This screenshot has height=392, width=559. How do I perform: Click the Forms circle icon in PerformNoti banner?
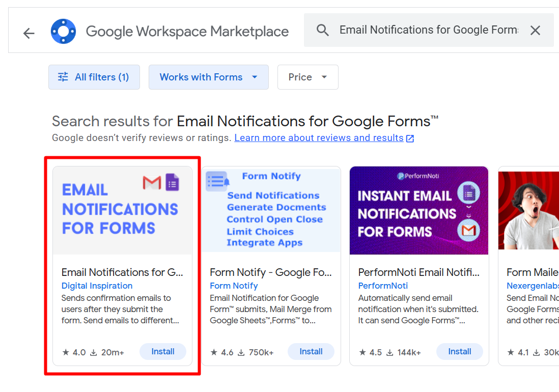tap(468, 193)
